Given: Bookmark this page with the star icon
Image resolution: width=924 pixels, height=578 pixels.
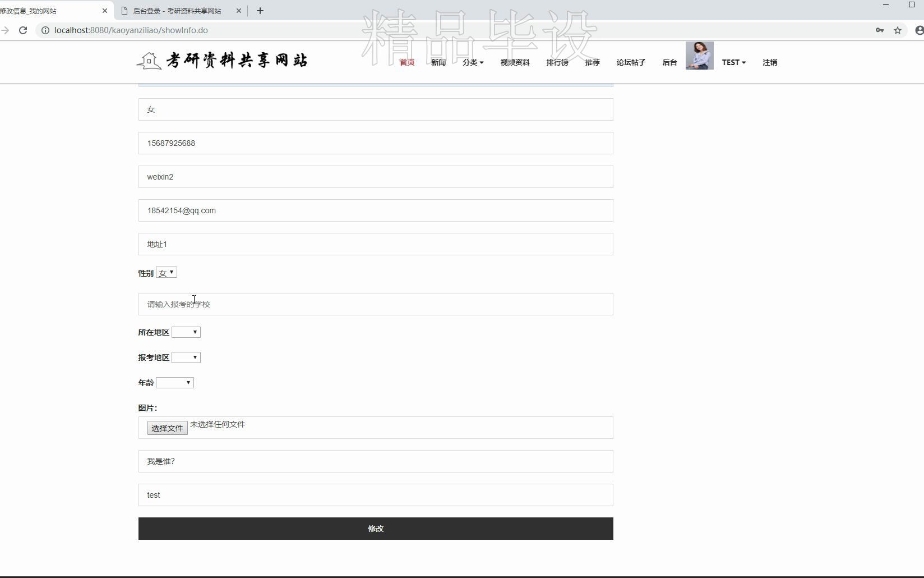Looking at the screenshot, I should [898, 30].
